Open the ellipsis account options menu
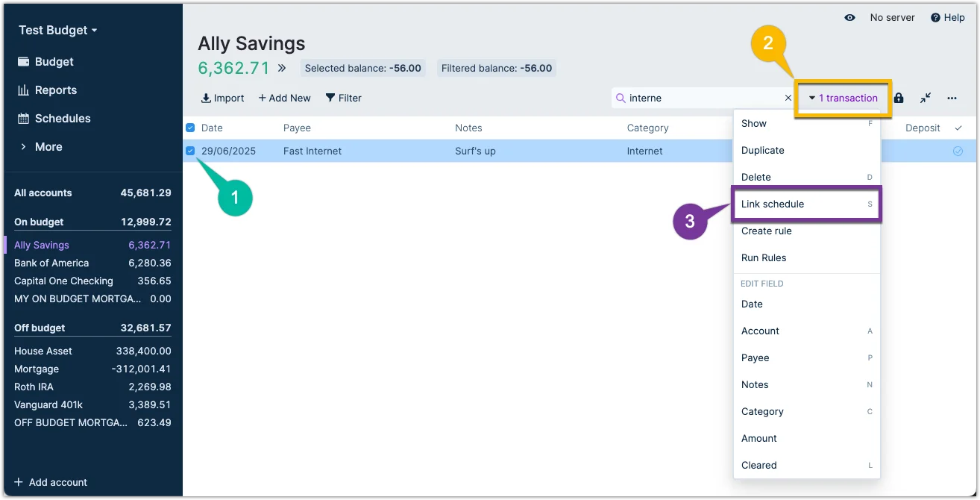The width and height of the screenshot is (980, 500). coord(952,98)
